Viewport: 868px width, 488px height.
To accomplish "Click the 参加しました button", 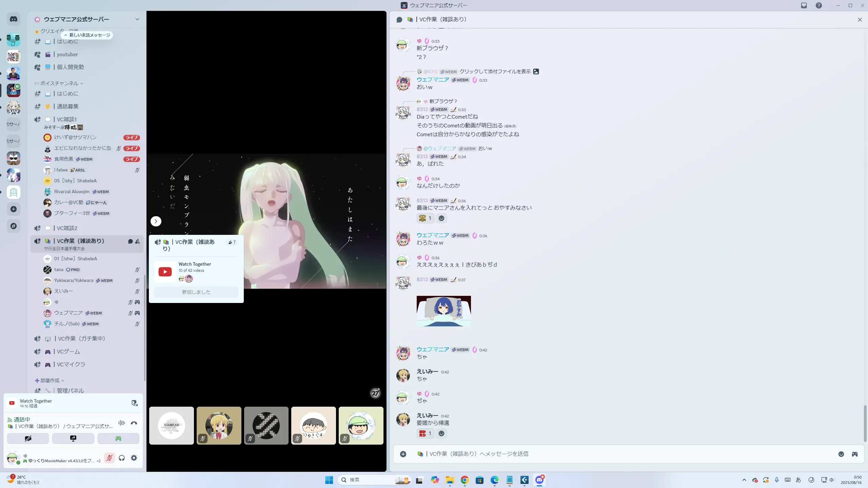I will (196, 292).
